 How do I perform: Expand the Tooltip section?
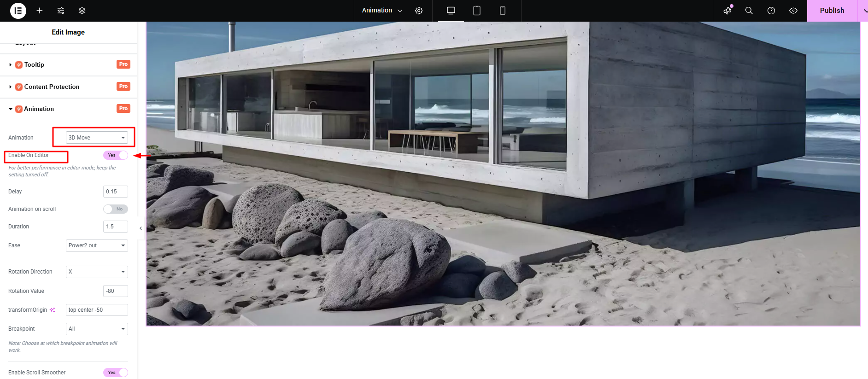pyautogui.click(x=35, y=65)
